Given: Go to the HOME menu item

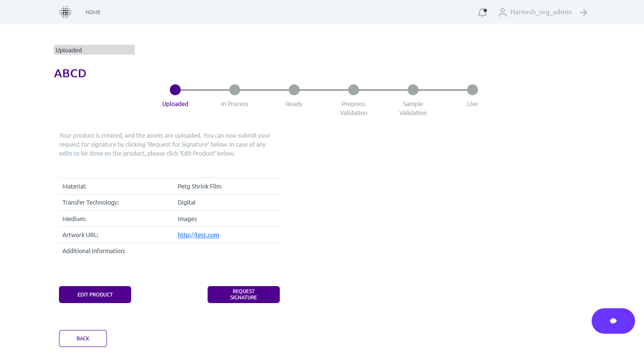Looking at the screenshot, I should (x=93, y=12).
